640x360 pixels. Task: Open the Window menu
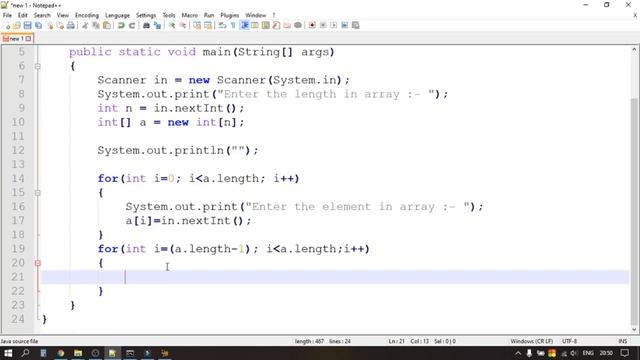pos(256,15)
